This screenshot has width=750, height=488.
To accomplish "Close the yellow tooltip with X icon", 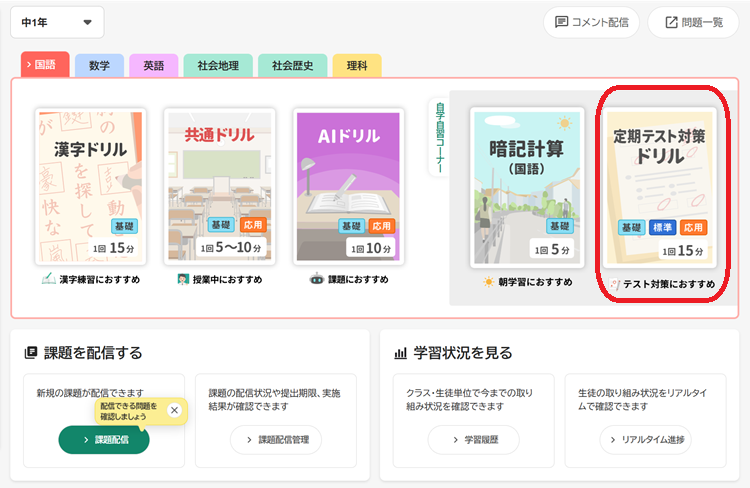I will coord(174,410).
